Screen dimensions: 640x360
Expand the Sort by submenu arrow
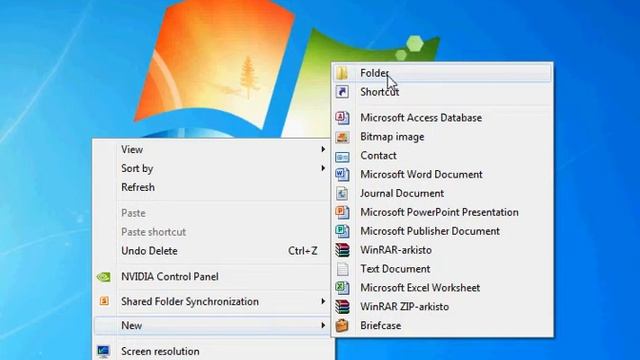point(323,168)
